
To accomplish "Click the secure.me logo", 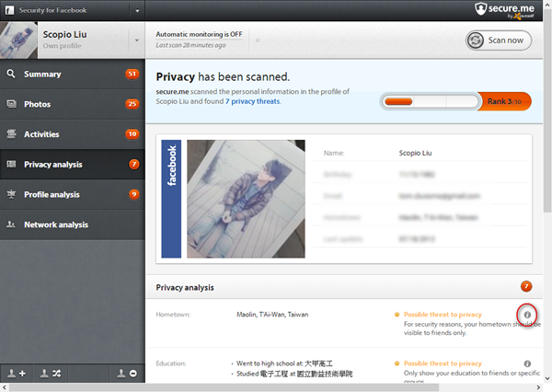I will click(504, 10).
